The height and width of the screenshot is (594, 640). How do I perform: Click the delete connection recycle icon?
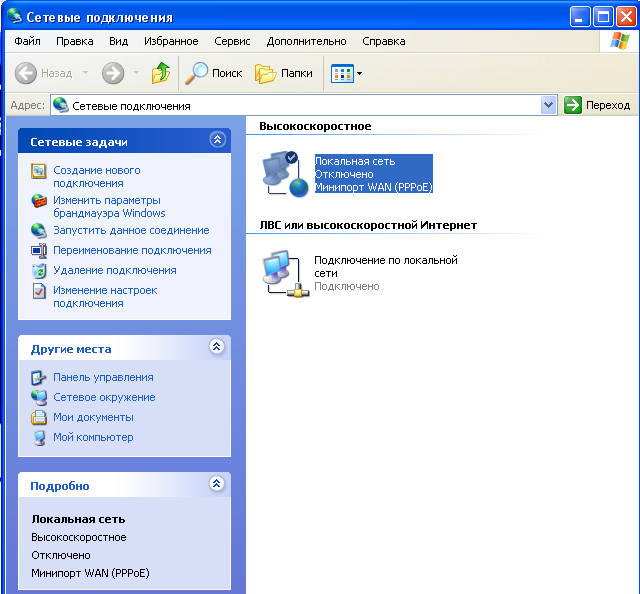click(39, 270)
